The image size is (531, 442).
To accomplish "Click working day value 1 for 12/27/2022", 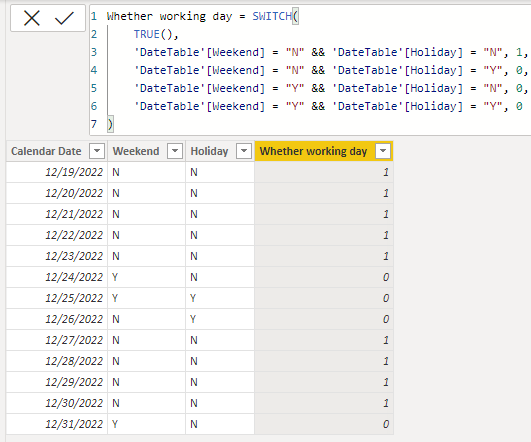I will point(324,340).
